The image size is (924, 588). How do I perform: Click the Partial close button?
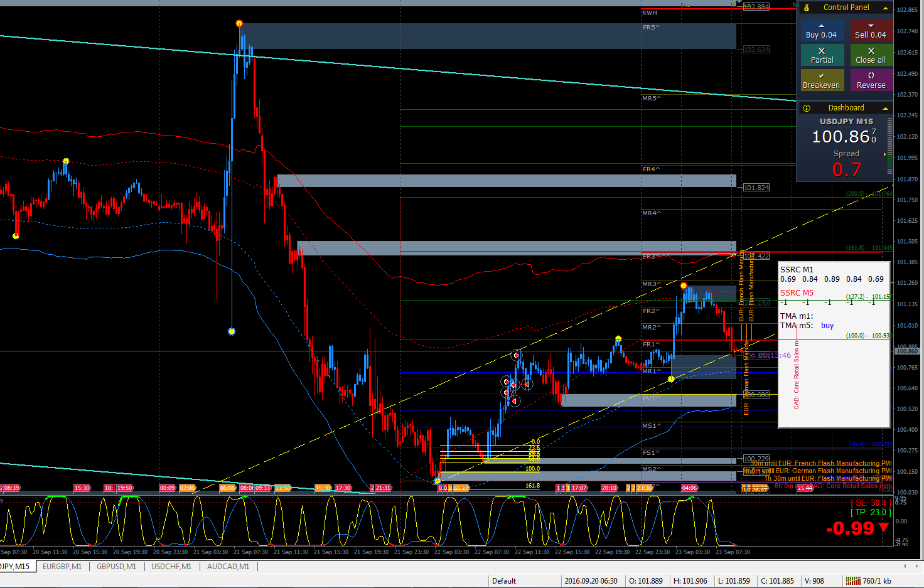pos(821,55)
